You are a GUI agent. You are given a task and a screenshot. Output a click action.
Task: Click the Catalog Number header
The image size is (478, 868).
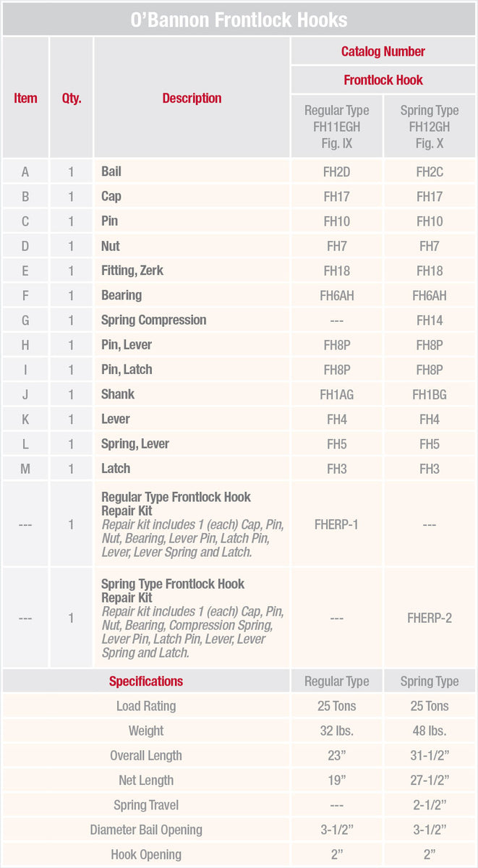383,51
